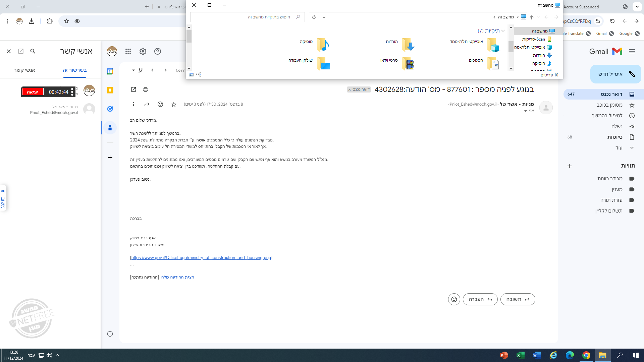644x362 pixels.
Task: Star this email message
Action: click(174, 105)
